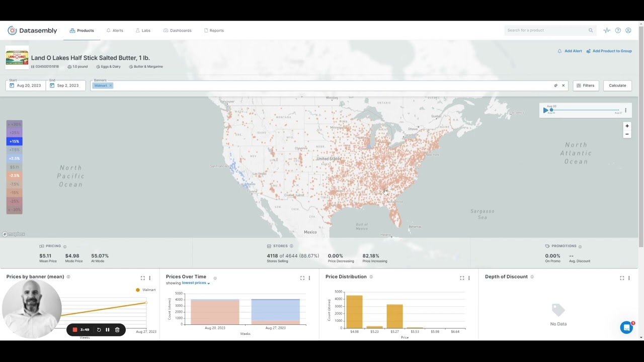
Task: Open Prices Over Time options menu
Action: click(x=309, y=278)
